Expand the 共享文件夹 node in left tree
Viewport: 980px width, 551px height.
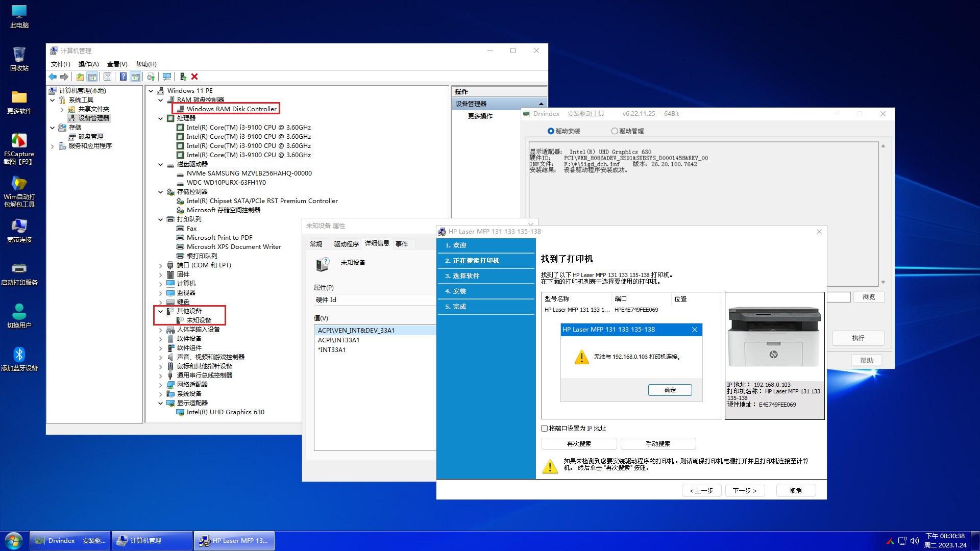[62, 109]
